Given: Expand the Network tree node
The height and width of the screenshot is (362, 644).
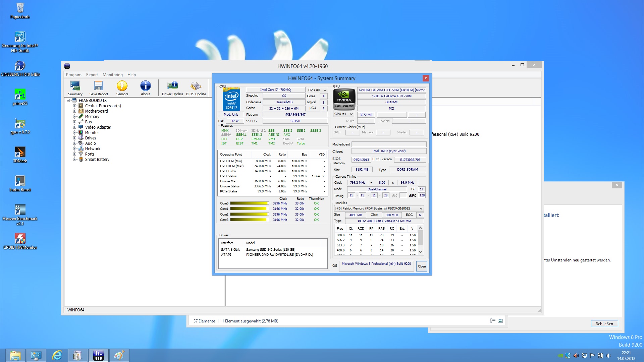Looking at the screenshot, I should coord(75,148).
